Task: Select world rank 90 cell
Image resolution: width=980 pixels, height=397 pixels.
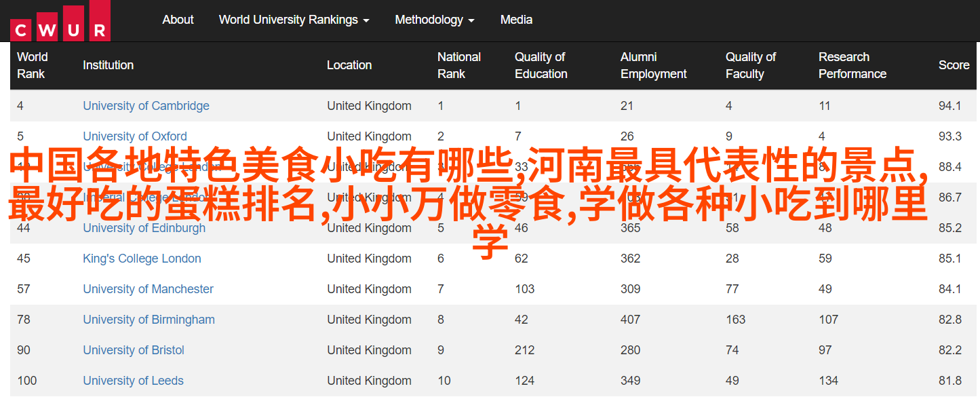Action: (24, 350)
